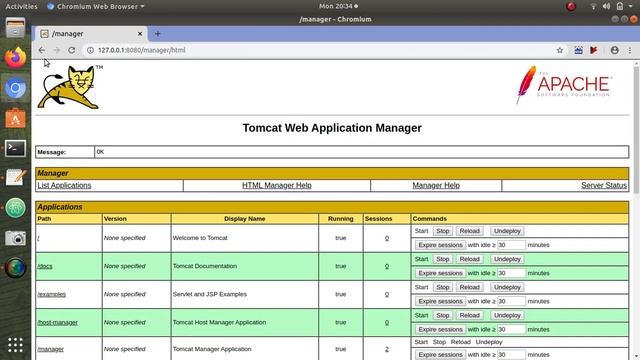Click idle minutes field for /docs row
640x360 pixels.
click(511, 273)
